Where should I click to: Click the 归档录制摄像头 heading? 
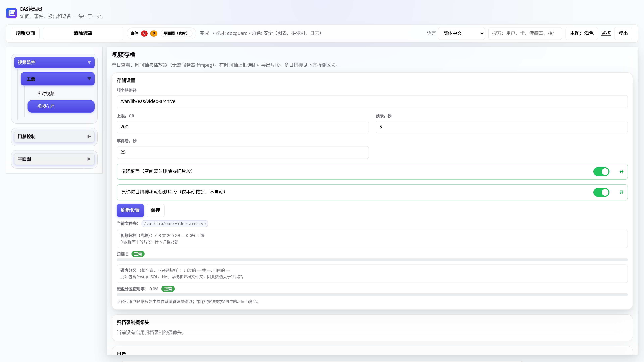click(x=133, y=322)
